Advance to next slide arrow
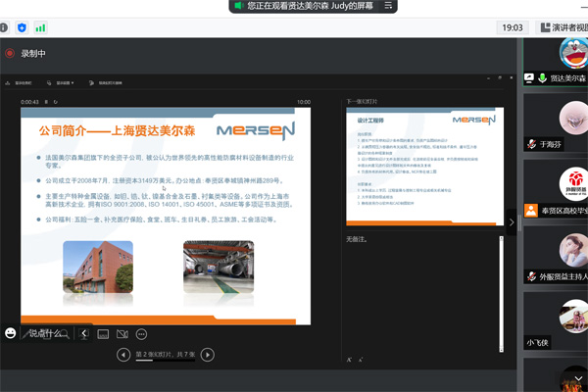The image size is (588, 392). (208, 355)
